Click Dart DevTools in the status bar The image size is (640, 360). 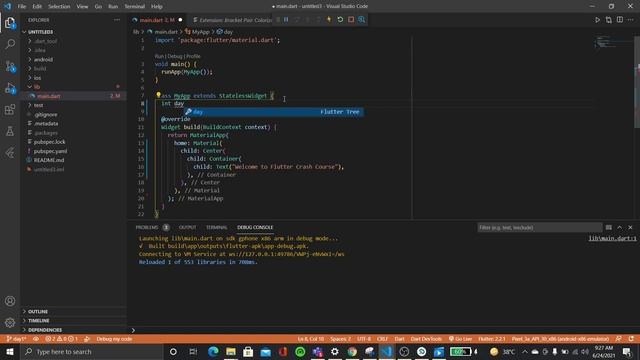coord(426,339)
